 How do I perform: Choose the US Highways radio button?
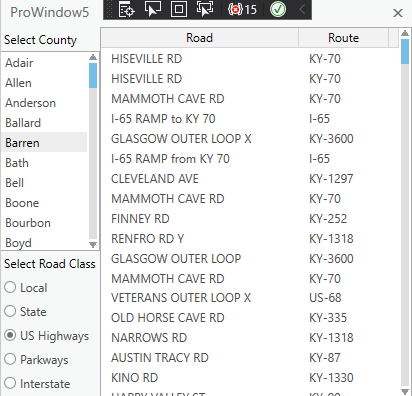pyautogui.click(x=46, y=336)
